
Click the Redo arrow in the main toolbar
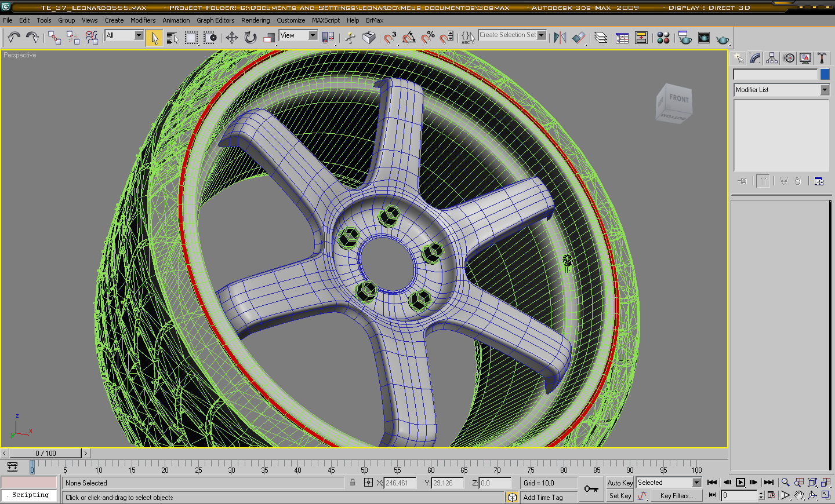point(32,38)
